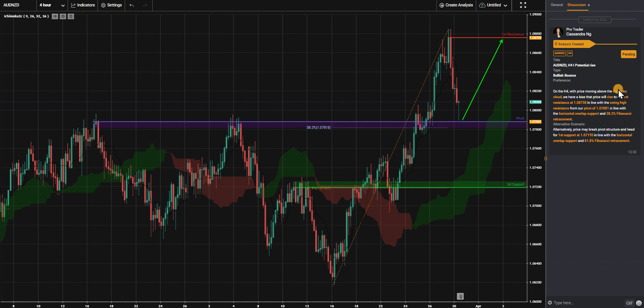Screen dimensions: 644x308
Task: Click the Pivot line label
Action: click(520, 118)
